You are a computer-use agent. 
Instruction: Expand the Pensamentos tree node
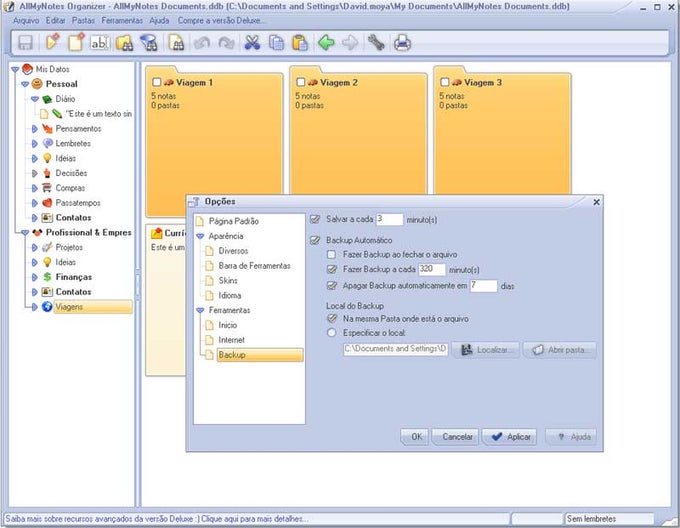[35, 129]
